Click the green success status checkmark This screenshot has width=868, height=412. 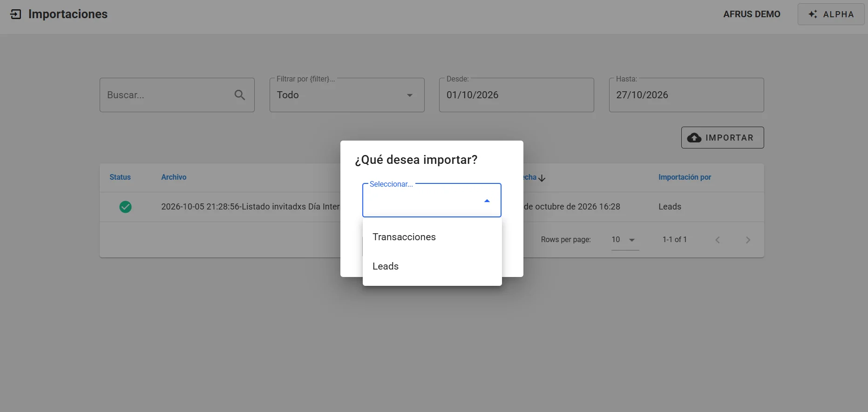coord(125,207)
